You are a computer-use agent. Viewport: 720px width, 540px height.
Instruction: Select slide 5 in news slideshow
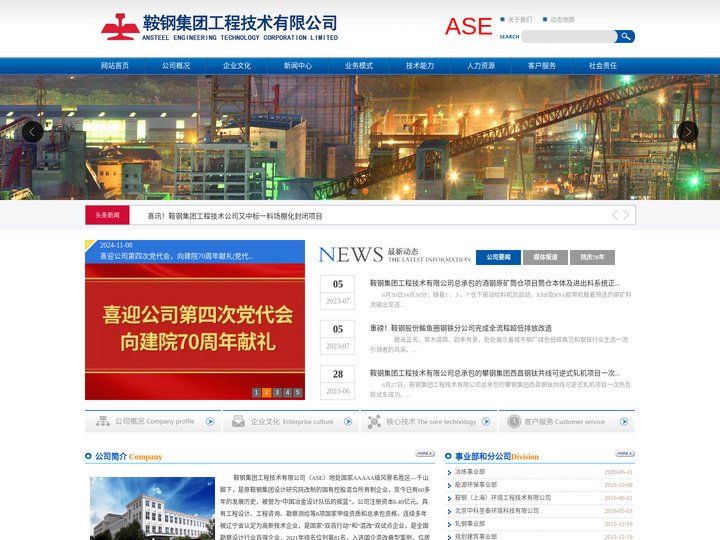pyautogui.click(x=298, y=392)
